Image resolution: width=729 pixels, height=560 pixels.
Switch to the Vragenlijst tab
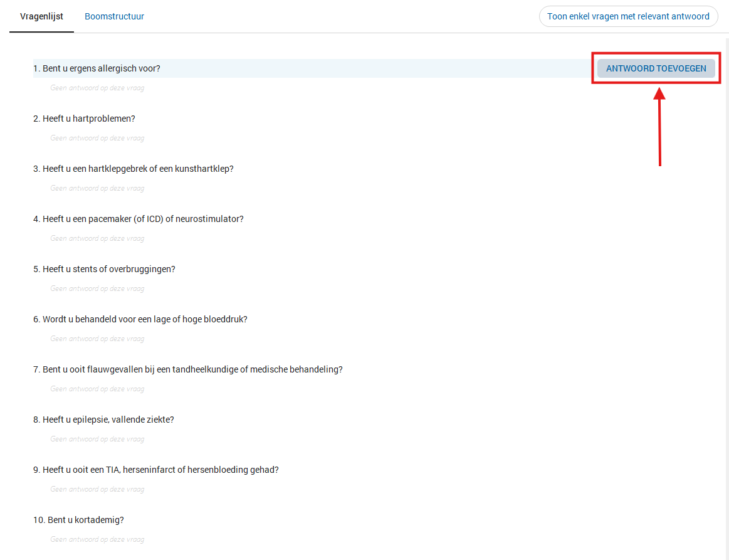41,16
